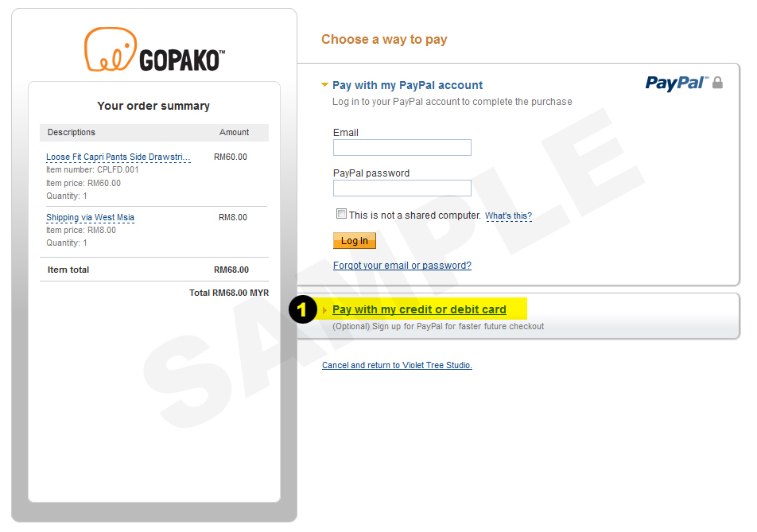Open Forgot your email or password link

(402, 266)
